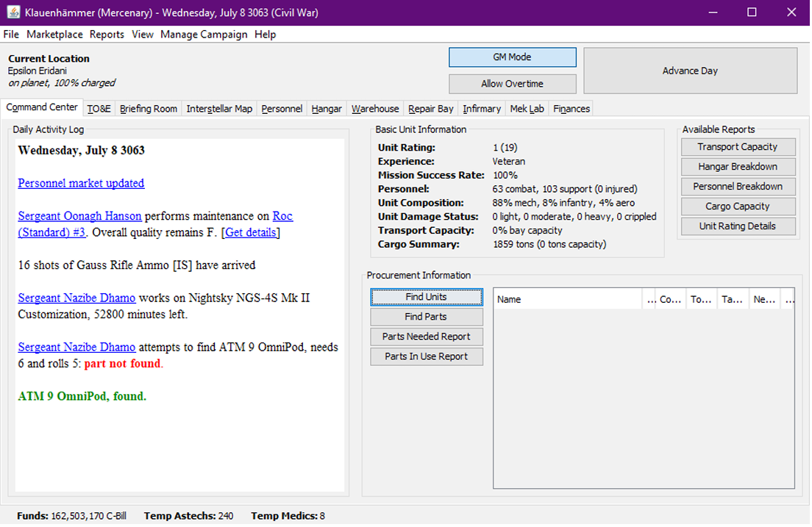View the Transport Capacity report
Viewport: 812px width, 527px height.
coord(737,147)
